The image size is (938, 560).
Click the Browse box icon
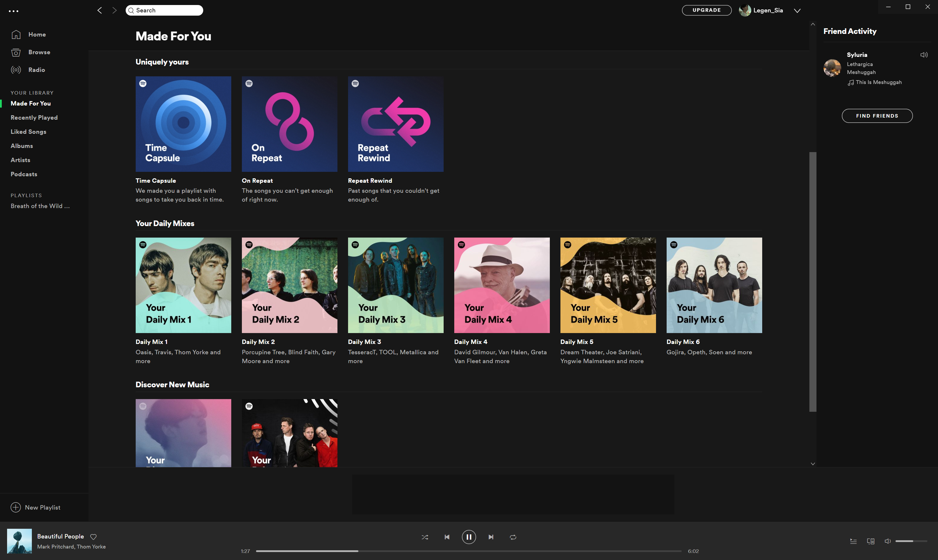tap(16, 52)
